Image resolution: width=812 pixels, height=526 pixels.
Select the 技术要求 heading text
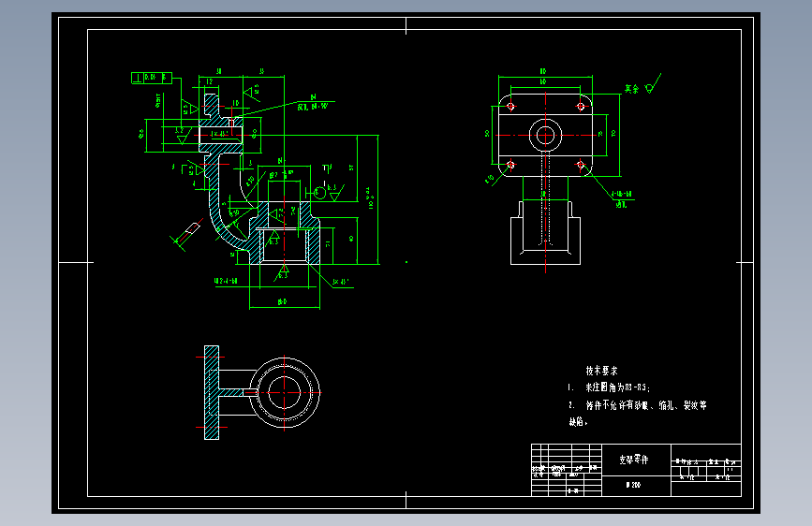click(x=601, y=371)
